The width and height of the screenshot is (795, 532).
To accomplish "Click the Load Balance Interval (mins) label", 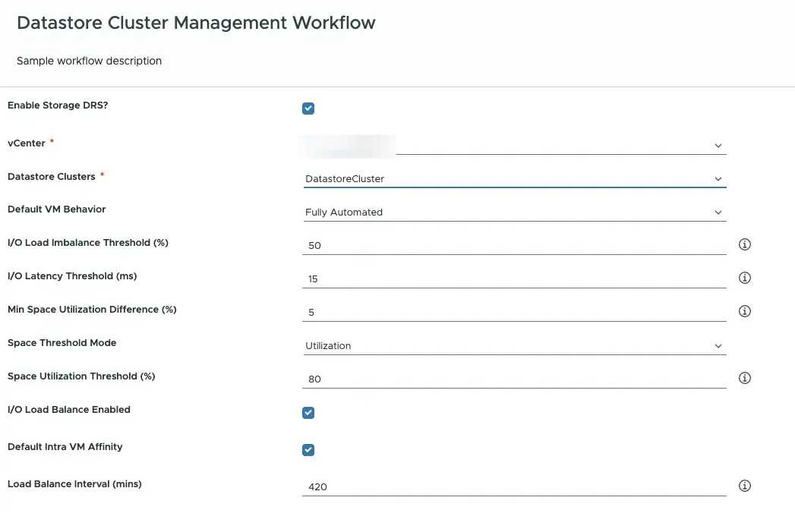I will tap(74, 484).
